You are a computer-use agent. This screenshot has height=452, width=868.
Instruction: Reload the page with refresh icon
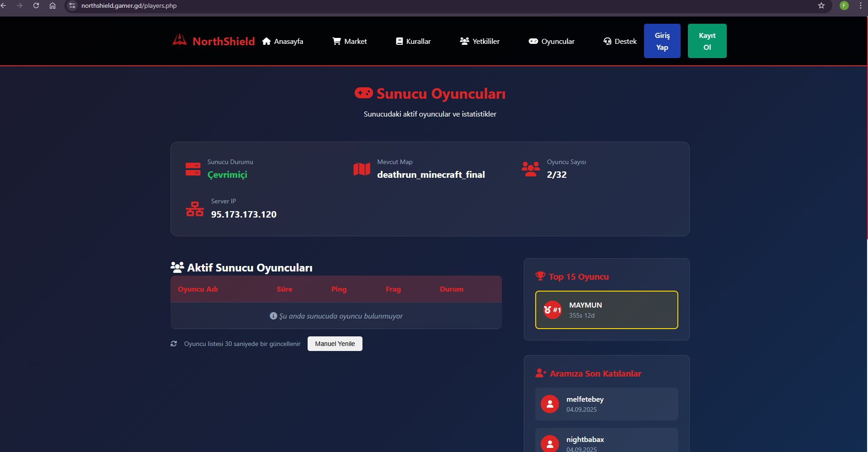coord(36,5)
